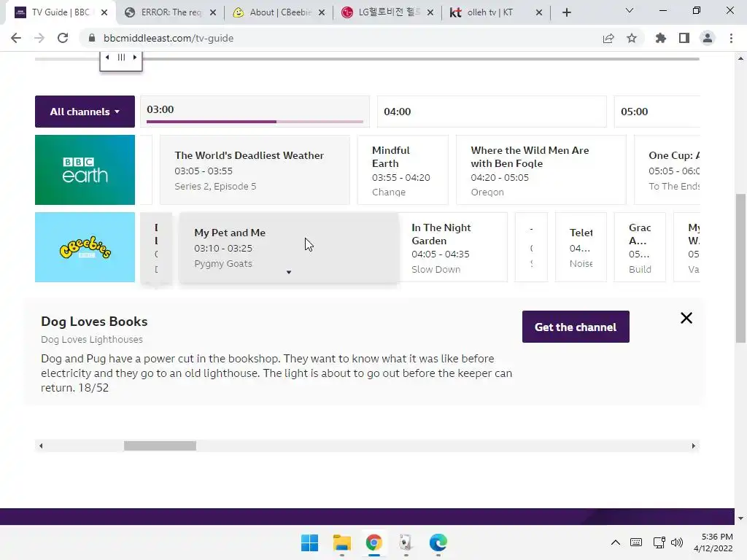Screen dimensions: 747x560
Task: Open the Chrome profile avatar
Action: coord(708,38)
